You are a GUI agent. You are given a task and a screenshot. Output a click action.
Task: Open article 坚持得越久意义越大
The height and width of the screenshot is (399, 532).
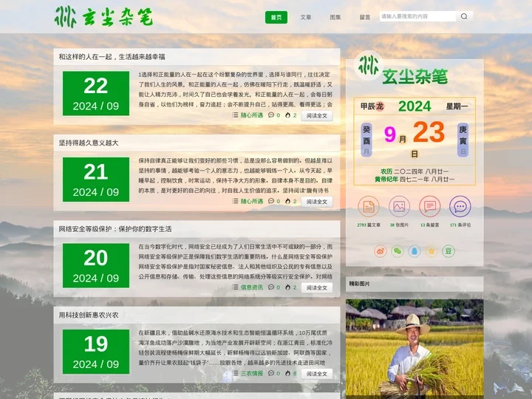tap(89, 143)
